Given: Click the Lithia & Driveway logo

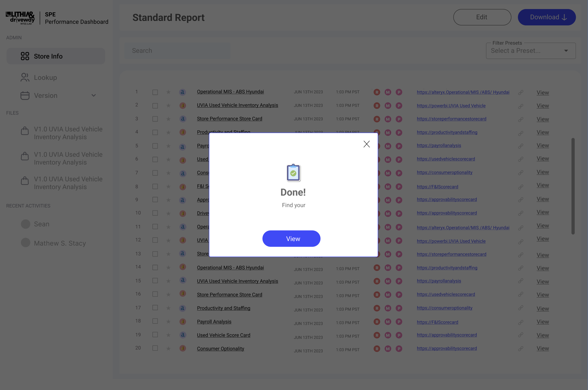Looking at the screenshot, I should (x=20, y=18).
